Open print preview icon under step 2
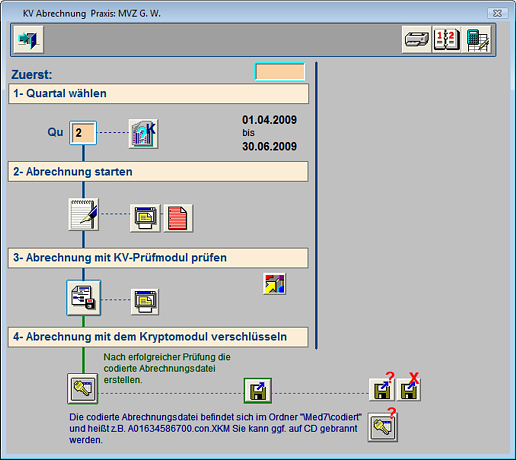 pyautogui.click(x=145, y=218)
